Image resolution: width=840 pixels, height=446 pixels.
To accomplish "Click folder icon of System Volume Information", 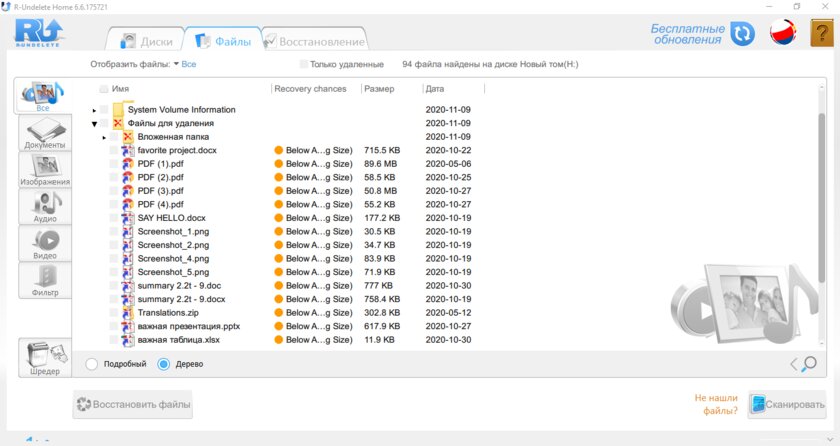I will (118, 109).
